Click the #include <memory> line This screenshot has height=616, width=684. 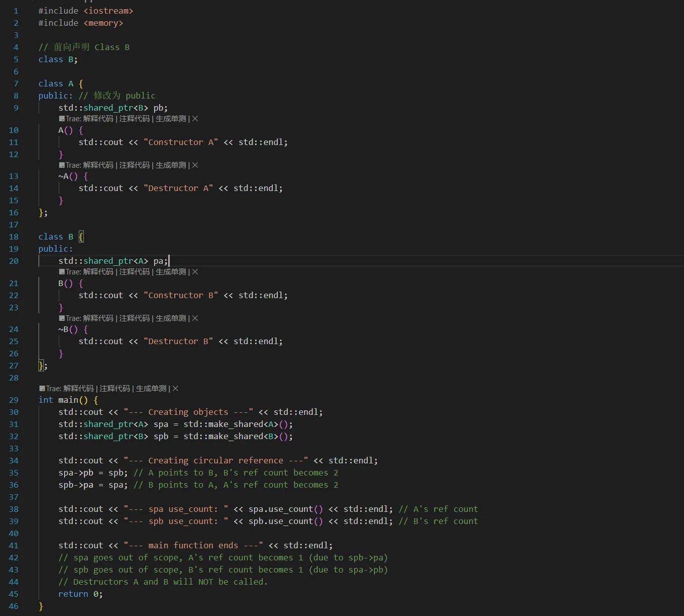[x=80, y=23]
